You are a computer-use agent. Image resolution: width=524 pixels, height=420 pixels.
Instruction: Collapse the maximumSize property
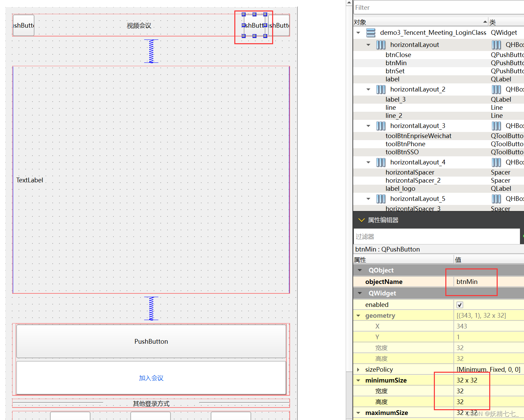(x=358, y=413)
